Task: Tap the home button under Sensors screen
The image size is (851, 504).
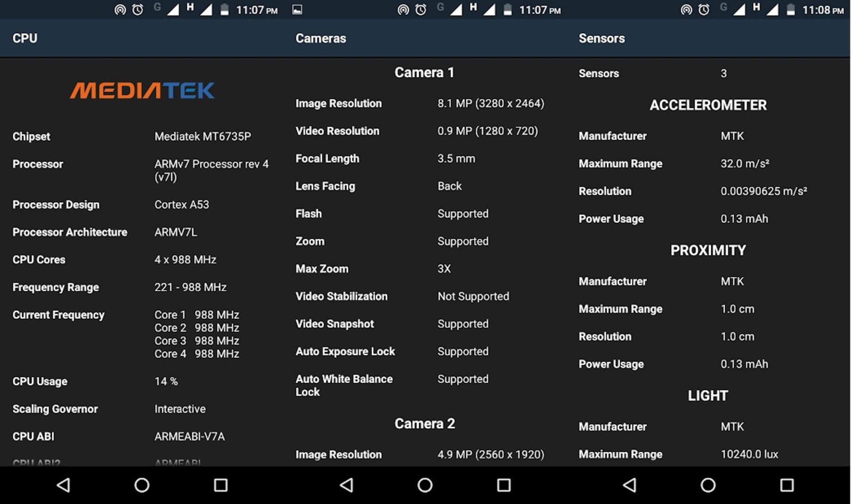Action: coord(708,485)
